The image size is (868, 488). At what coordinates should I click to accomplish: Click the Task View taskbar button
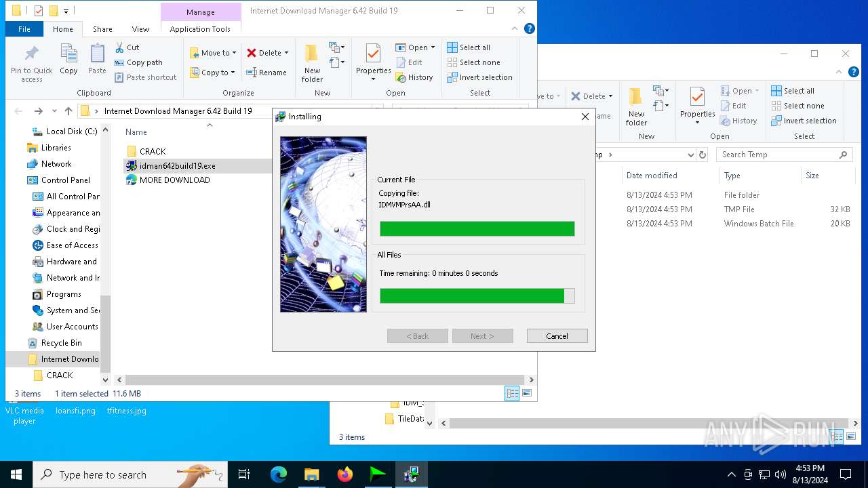(244, 474)
